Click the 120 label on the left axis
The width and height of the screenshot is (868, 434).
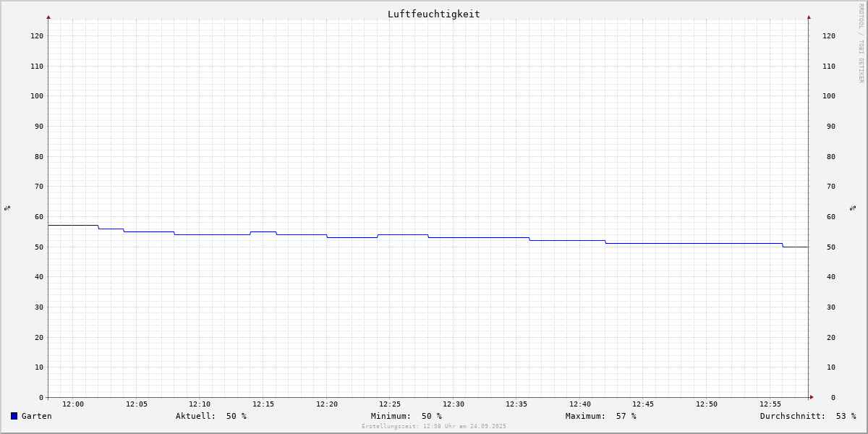pyautogui.click(x=37, y=35)
